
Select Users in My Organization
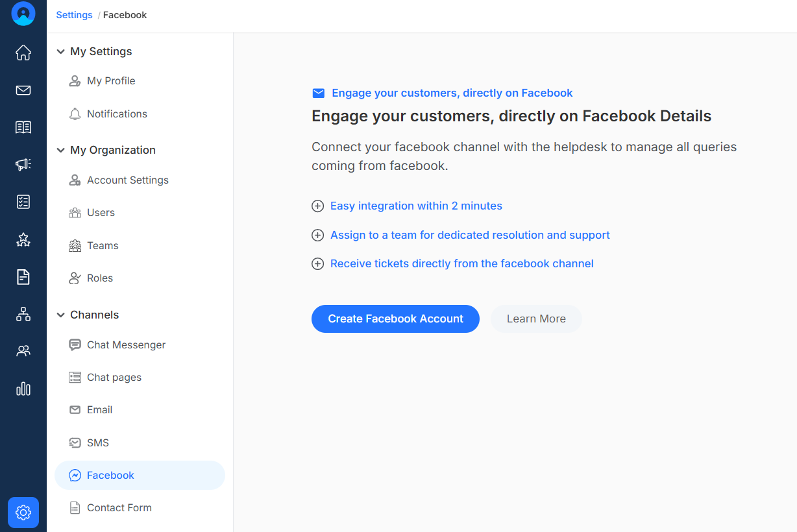(101, 213)
